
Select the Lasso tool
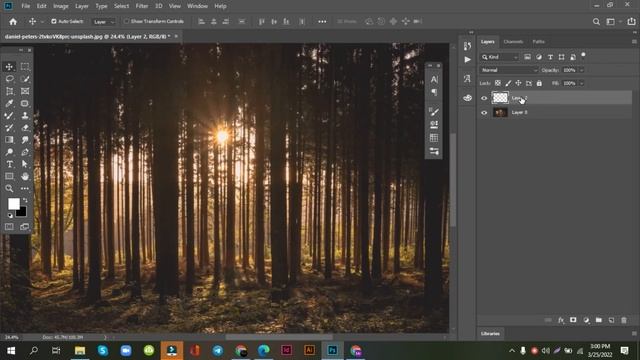[9, 79]
